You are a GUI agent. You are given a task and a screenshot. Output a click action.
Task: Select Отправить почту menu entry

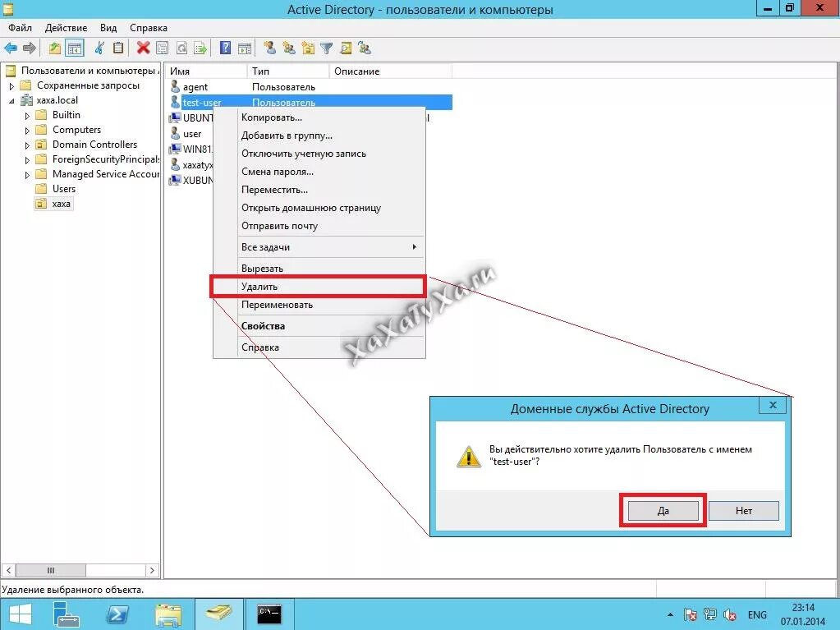point(319,226)
